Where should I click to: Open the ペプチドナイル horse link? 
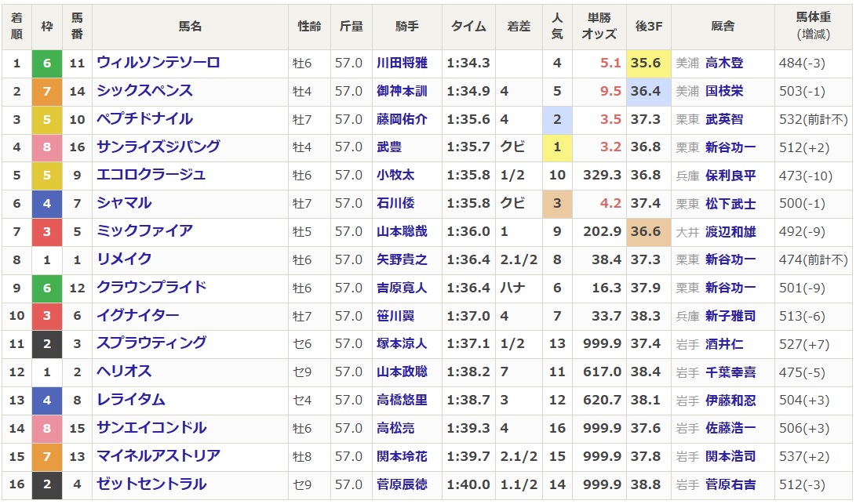pos(144,119)
